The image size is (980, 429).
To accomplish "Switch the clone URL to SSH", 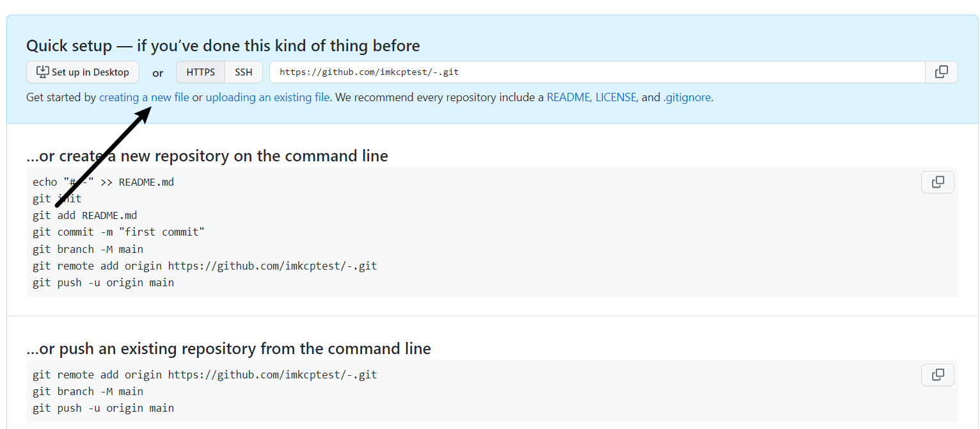I will (x=243, y=72).
